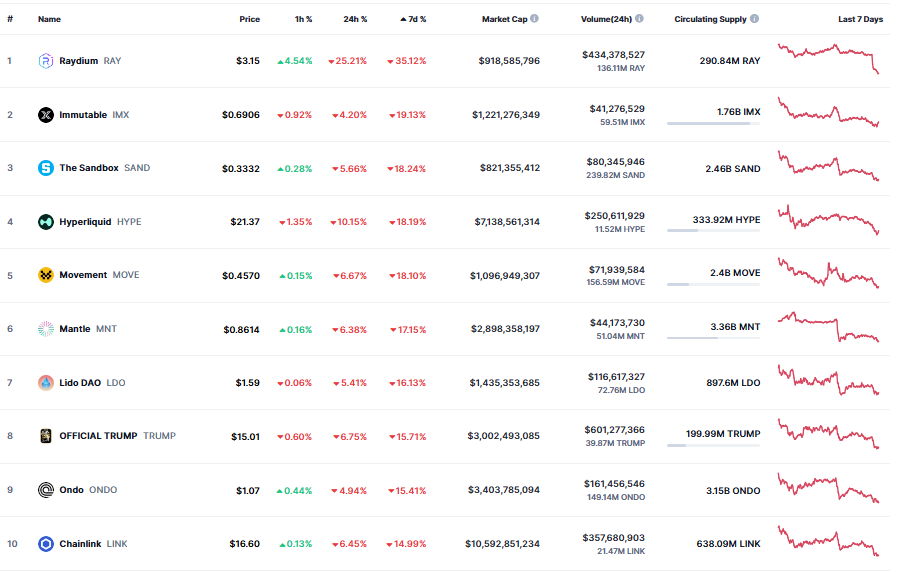Sort by the Market Cap column header
The image size is (900, 572).
pos(505,20)
